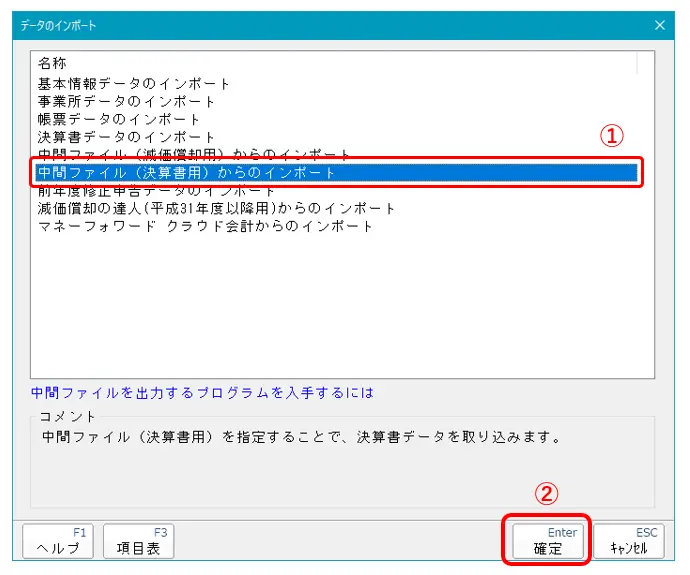Click the データのインポート title bar
The height and width of the screenshot is (575, 690).
[300, 24]
